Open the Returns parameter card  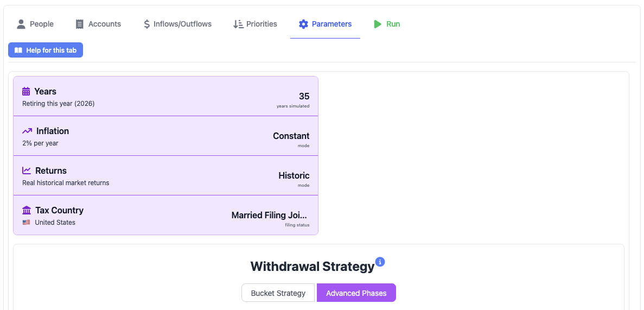coord(165,175)
